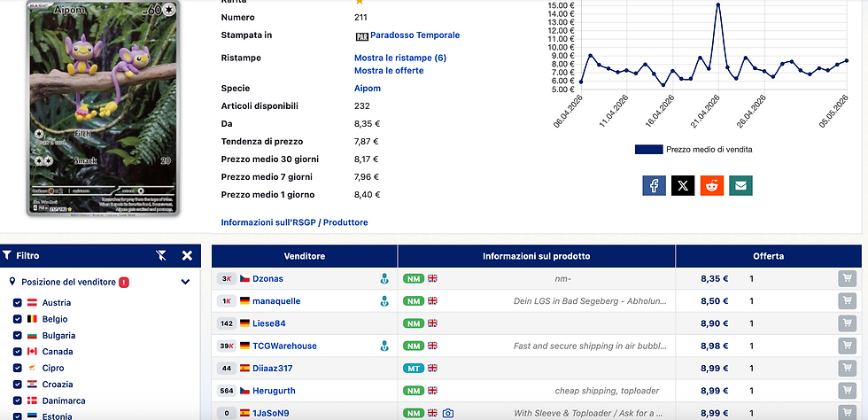The width and height of the screenshot is (868, 420).
Task: Click the MT condition badge for Diiaaz317
Action: (414, 368)
